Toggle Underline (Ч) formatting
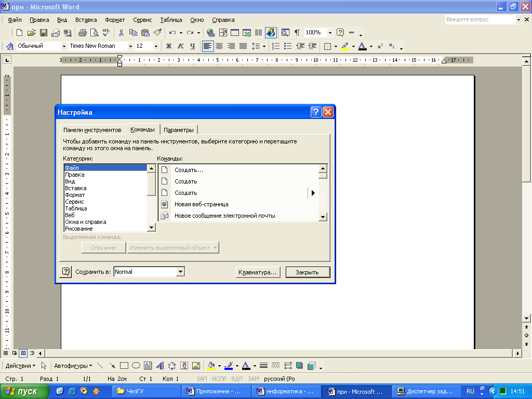The height and width of the screenshot is (399, 532). click(193, 46)
